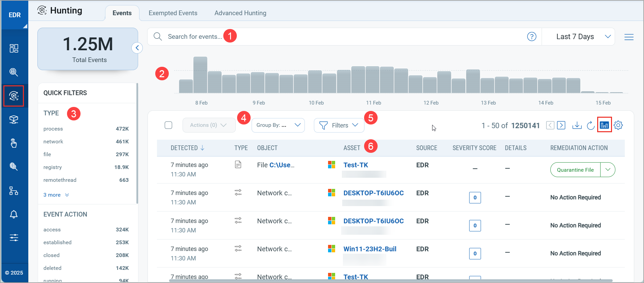644x283 pixels.
Task: Click the OBJECT column header
Action: pyautogui.click(x=267, y=148)
